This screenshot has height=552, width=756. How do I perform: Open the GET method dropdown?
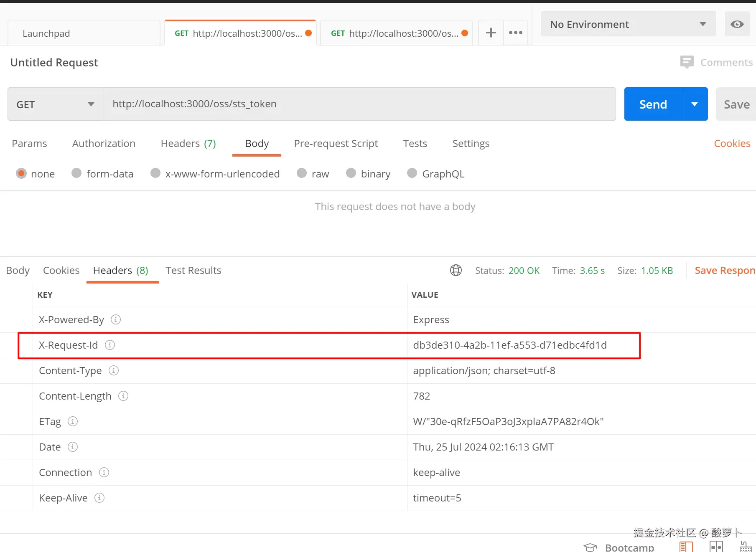[56, 104]
